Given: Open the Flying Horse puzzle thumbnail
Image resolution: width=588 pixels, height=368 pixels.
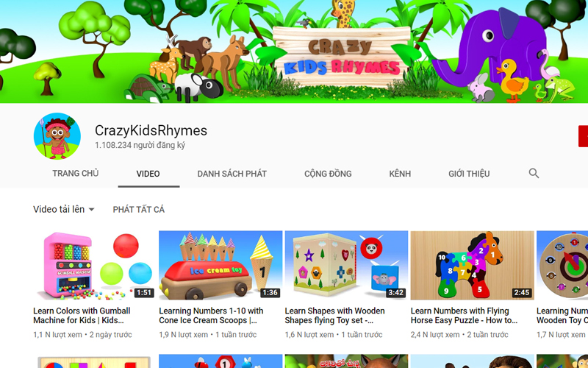Looking at the screenshot, I should 471,265.
